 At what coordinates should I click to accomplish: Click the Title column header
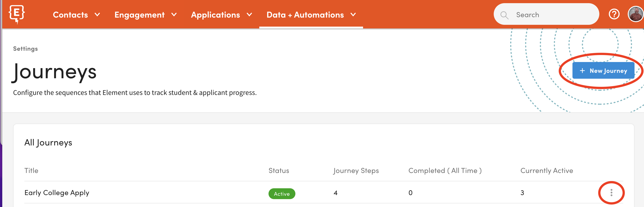(x=31, y=170)
